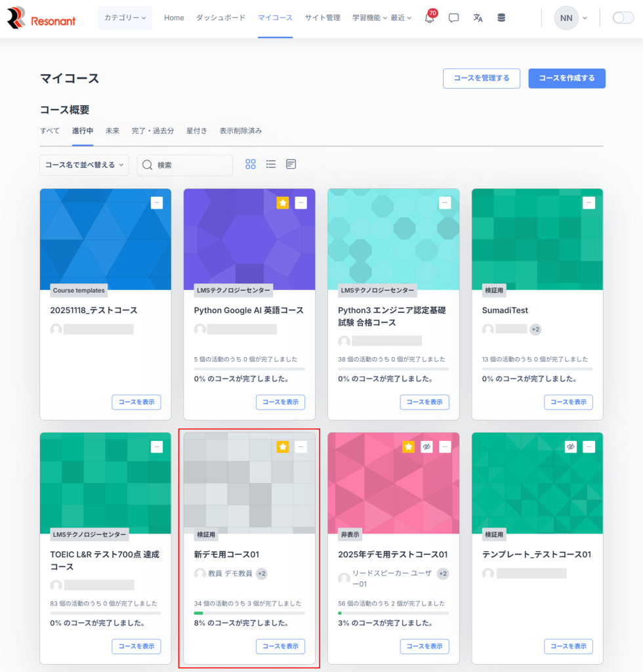Viewport: 643px width, 672px height.
Task: Click progress bar on 新デモ用コース01 card
Action: tap(249, 613)
